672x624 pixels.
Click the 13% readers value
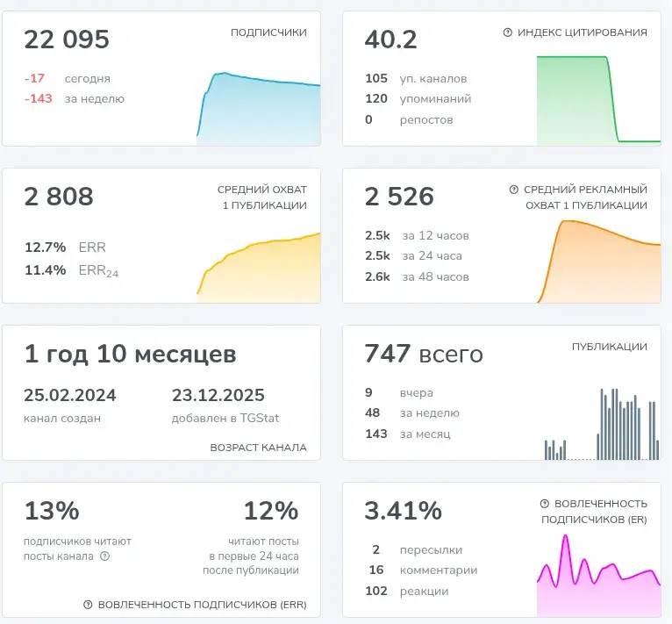[x=52, y=511]
